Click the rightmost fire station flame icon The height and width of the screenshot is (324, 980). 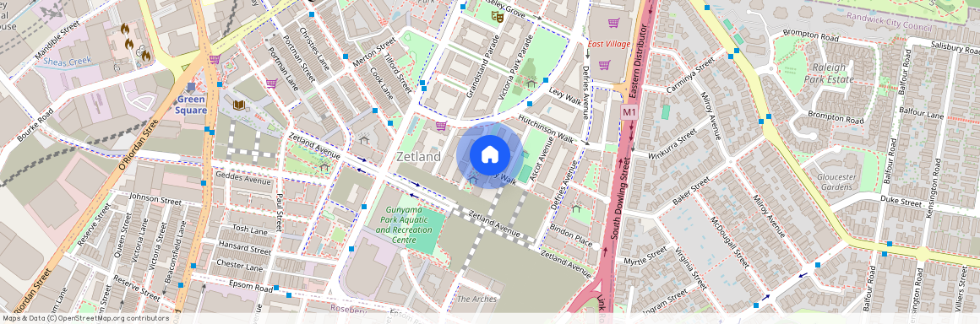click(x=145, y=55)
